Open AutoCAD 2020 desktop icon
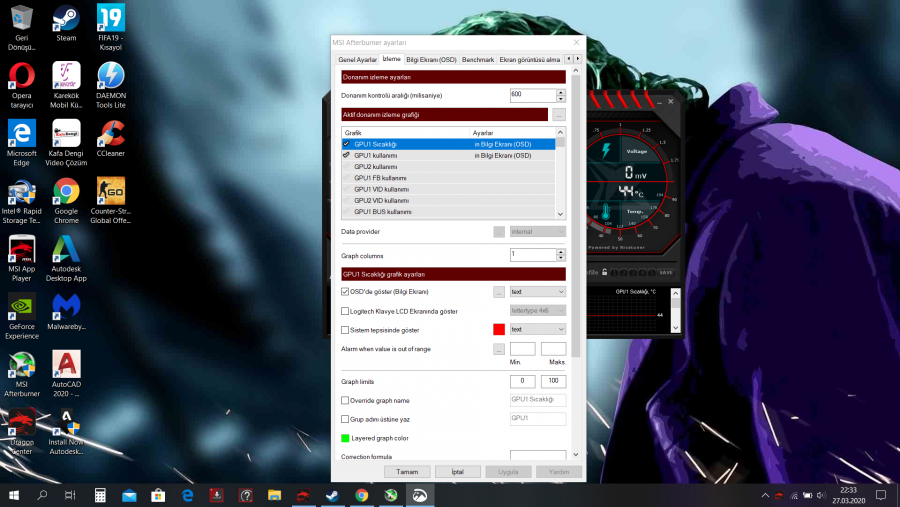 [x=66, y=374]
